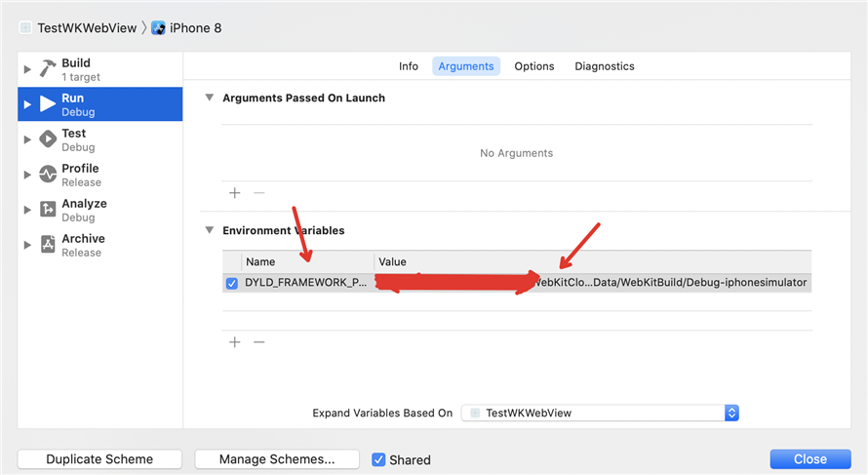Select the Run play icon
The width and height of the screenshot is (868, 475).
(x=48, y=104)
